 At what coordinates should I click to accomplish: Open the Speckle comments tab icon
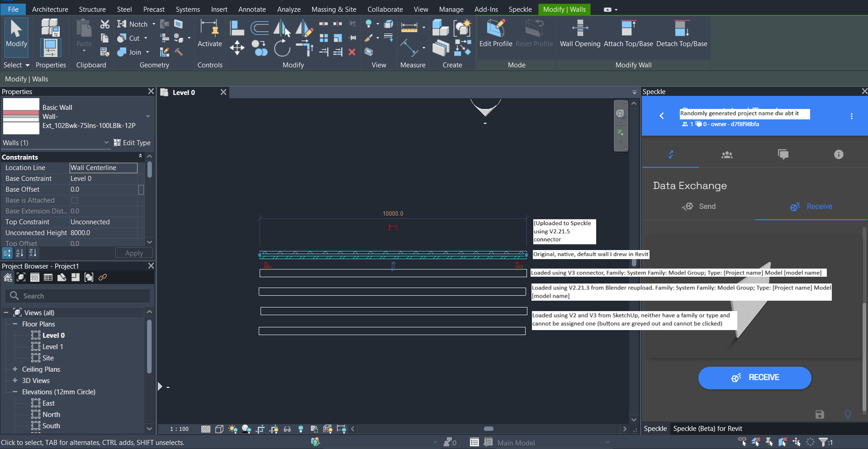coord(783,155)
